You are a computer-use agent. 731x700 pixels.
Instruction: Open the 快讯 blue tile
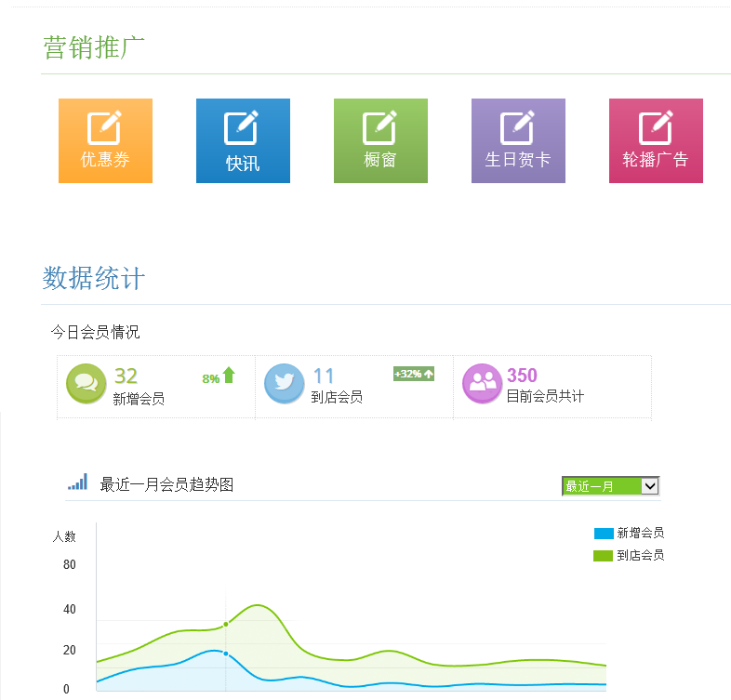[x=243, y=140]
